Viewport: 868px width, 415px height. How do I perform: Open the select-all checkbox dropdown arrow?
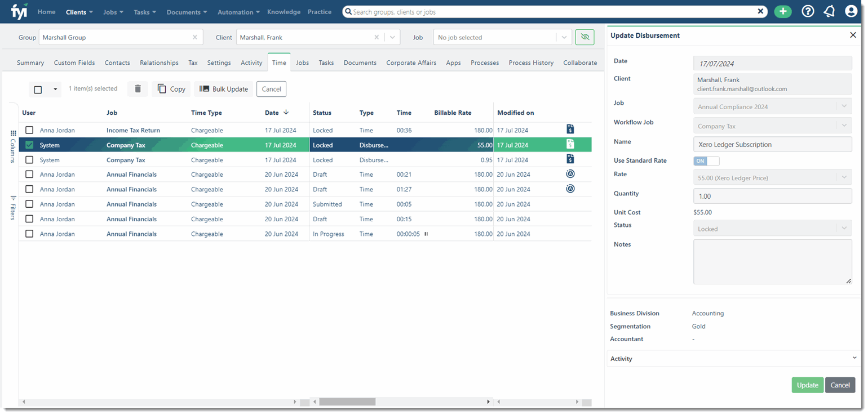(55, 90)
